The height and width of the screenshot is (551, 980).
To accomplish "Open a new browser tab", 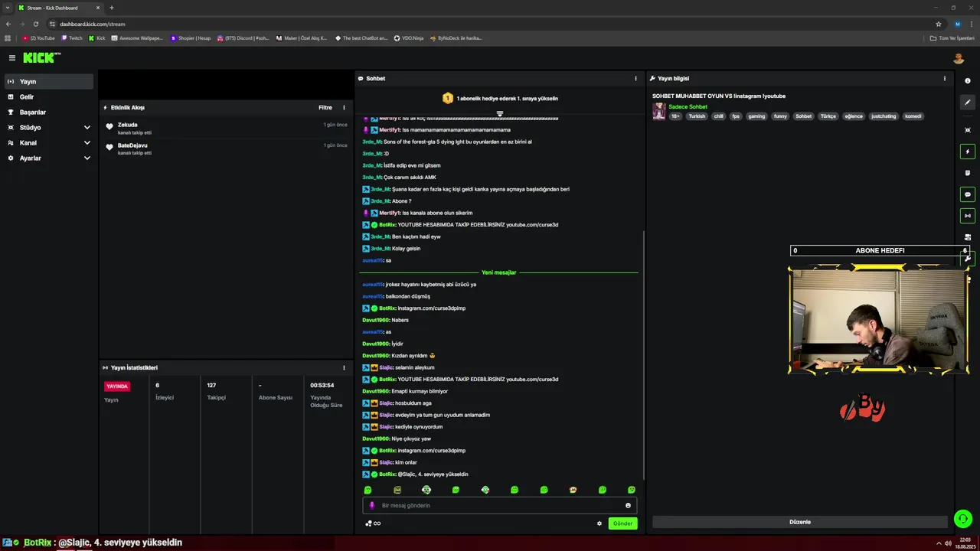I will [x=112, y=8].
